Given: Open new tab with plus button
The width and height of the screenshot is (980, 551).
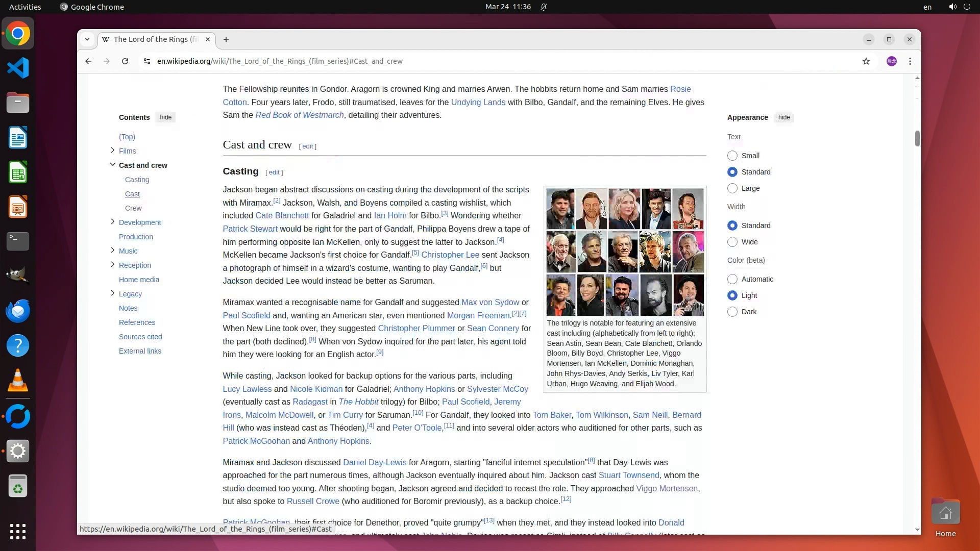Looking at the screenshot, I should tap(226, 39).
